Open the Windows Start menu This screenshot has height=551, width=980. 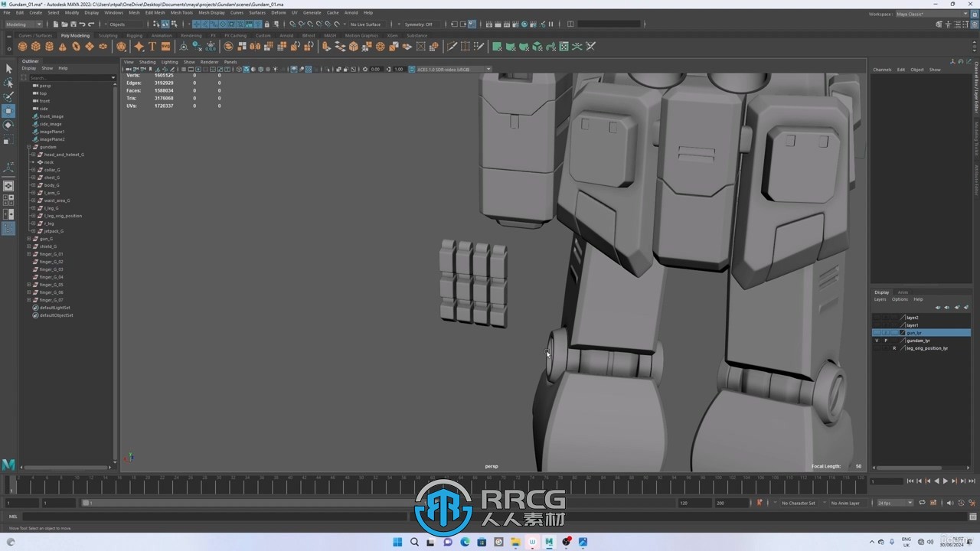point(397,542)
